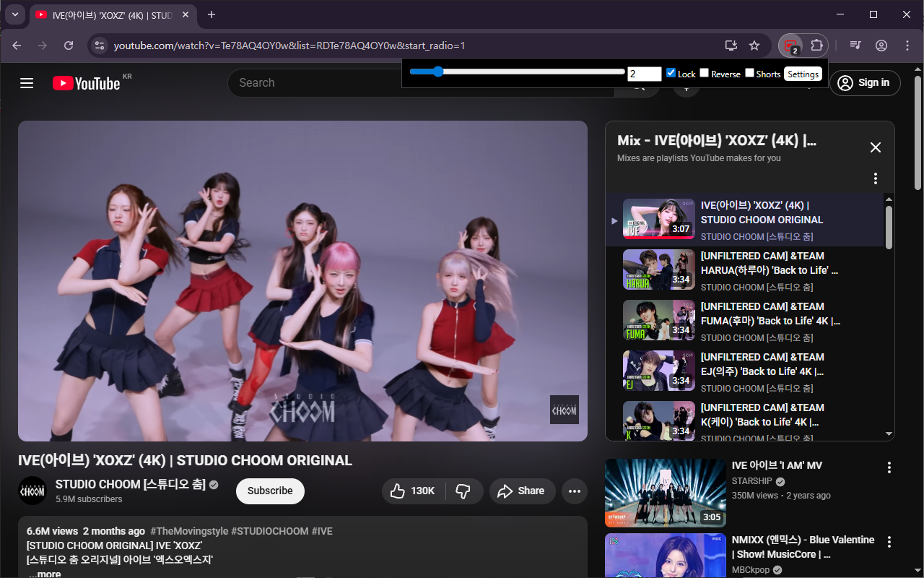Expand the video description with more
Viewport: 924px width, 578px height.
[44, 572]
